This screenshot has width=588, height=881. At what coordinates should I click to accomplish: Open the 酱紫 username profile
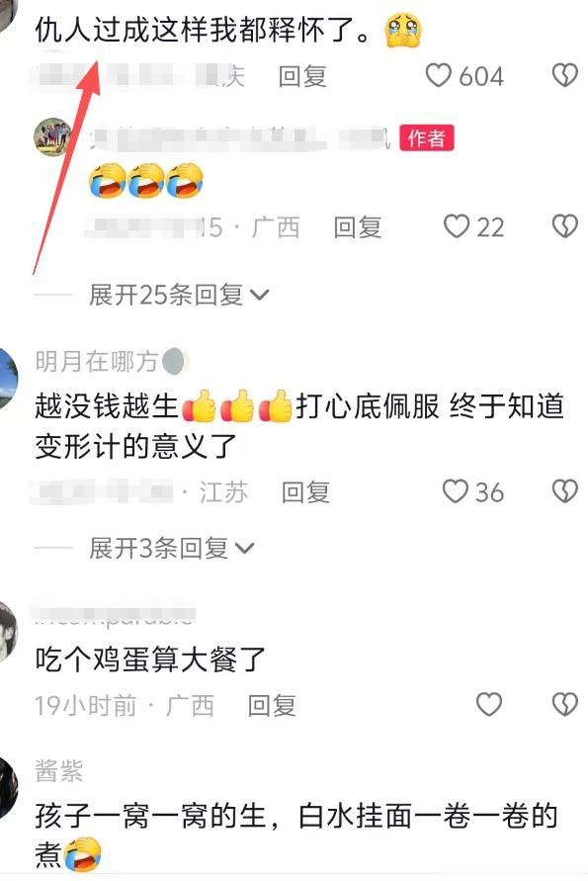(59, 771)
